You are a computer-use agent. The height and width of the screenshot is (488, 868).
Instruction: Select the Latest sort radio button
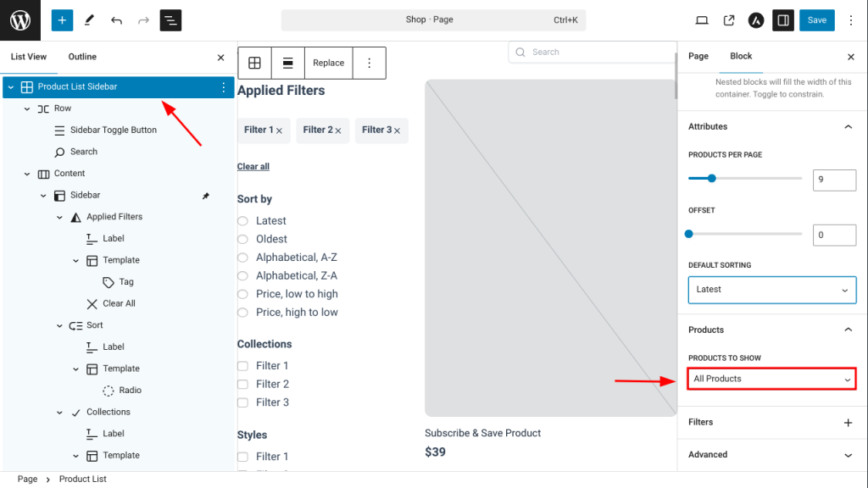tap(243, 221)
